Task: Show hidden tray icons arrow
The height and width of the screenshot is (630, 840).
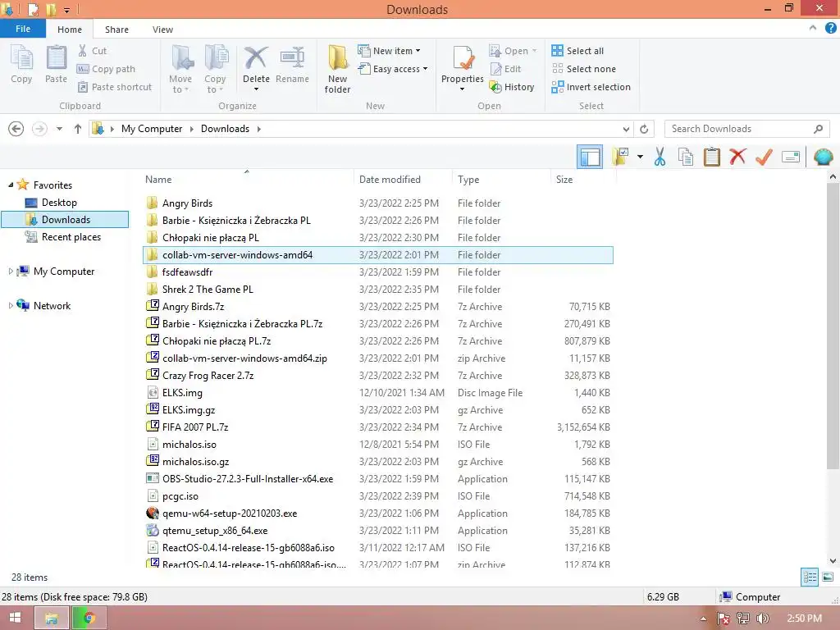Action: [703, 619]
